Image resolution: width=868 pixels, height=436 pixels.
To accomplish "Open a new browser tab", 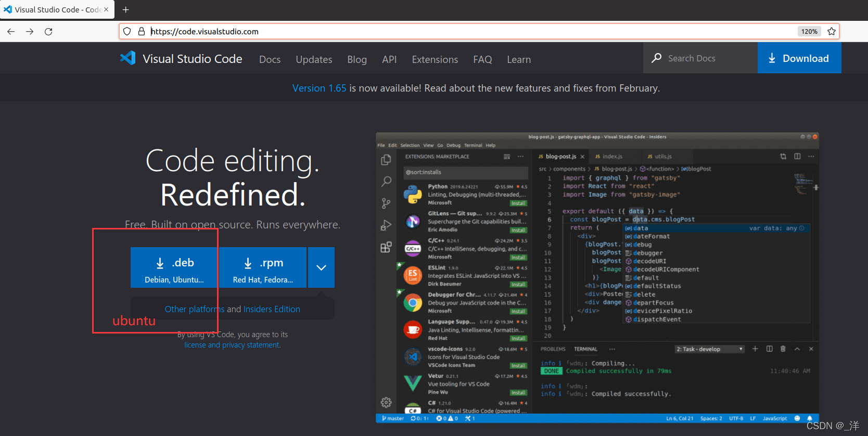I will click(125, 9).
